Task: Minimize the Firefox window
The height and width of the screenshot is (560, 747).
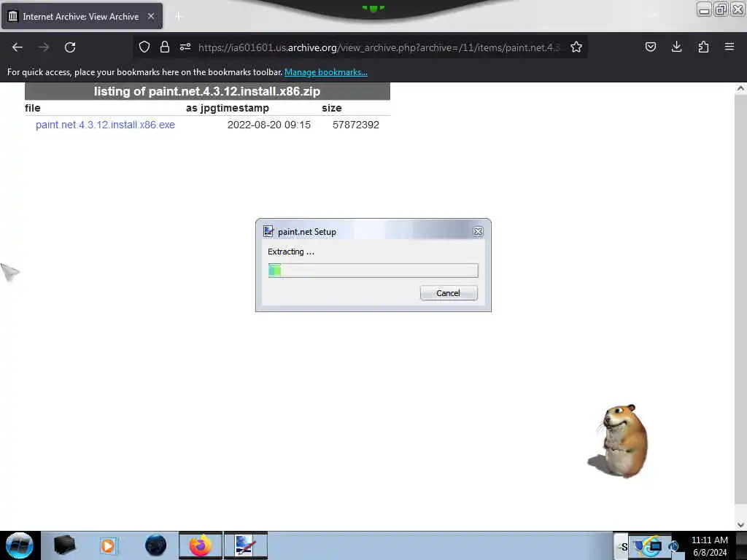Action: (x=704, y=9)
